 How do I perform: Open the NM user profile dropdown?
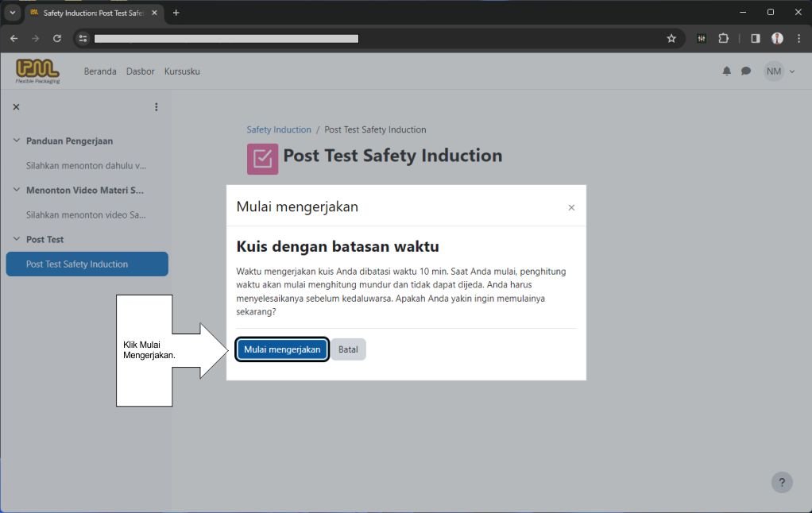pos(779,71)
